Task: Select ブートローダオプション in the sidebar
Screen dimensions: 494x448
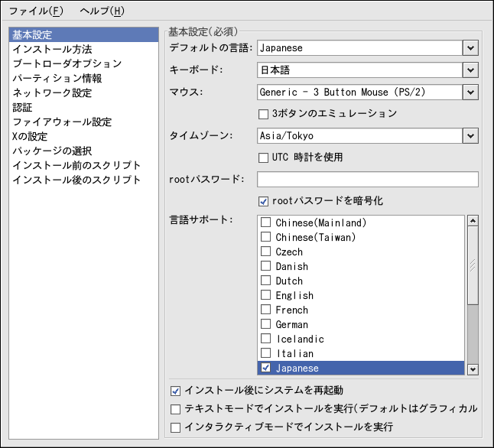Action: pos(67,64)
